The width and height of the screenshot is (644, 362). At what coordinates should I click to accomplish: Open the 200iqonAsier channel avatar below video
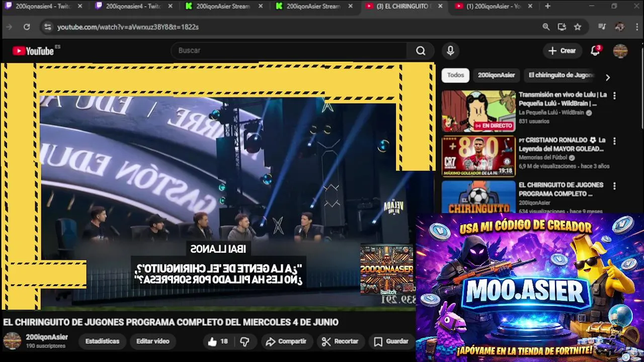coord(12,341)
